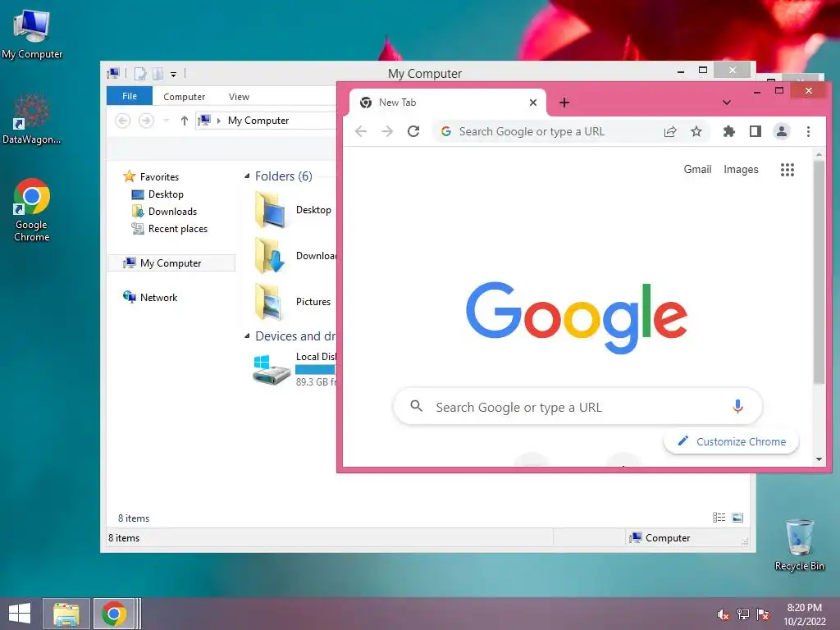
Task: Click My Computer in Explorer's address path
Action: [x=258, y=121]
